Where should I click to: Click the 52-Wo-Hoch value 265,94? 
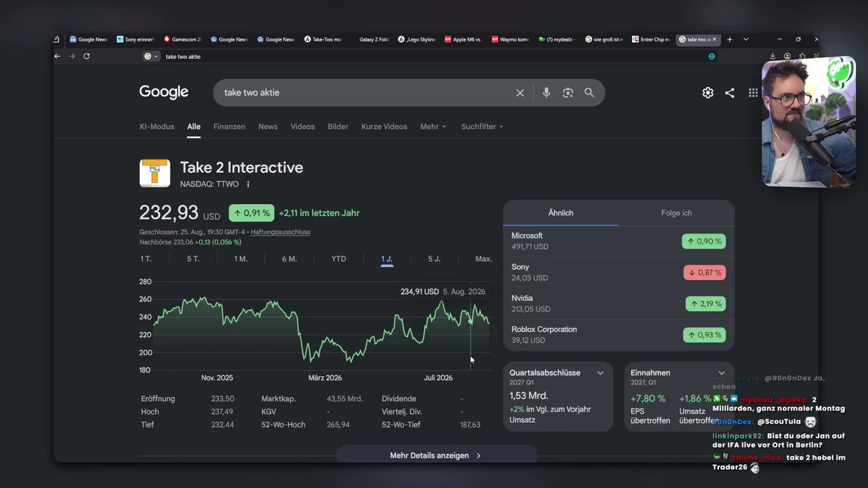click(338, 425)
